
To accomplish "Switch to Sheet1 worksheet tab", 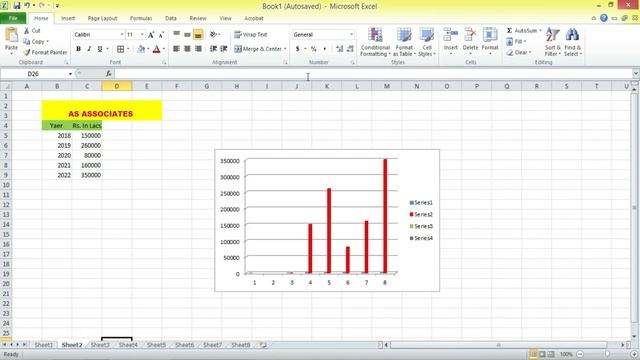I will (x=44, y=345).
